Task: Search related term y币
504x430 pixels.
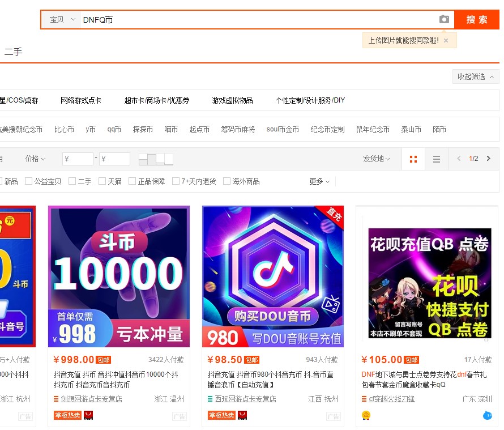Action: pyautogui.click(x=91, y=129)
